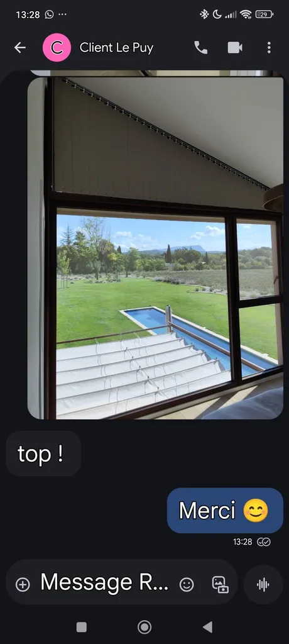
Task: Tap the Android recent apps square button
Action: click(x=82, y=627)
